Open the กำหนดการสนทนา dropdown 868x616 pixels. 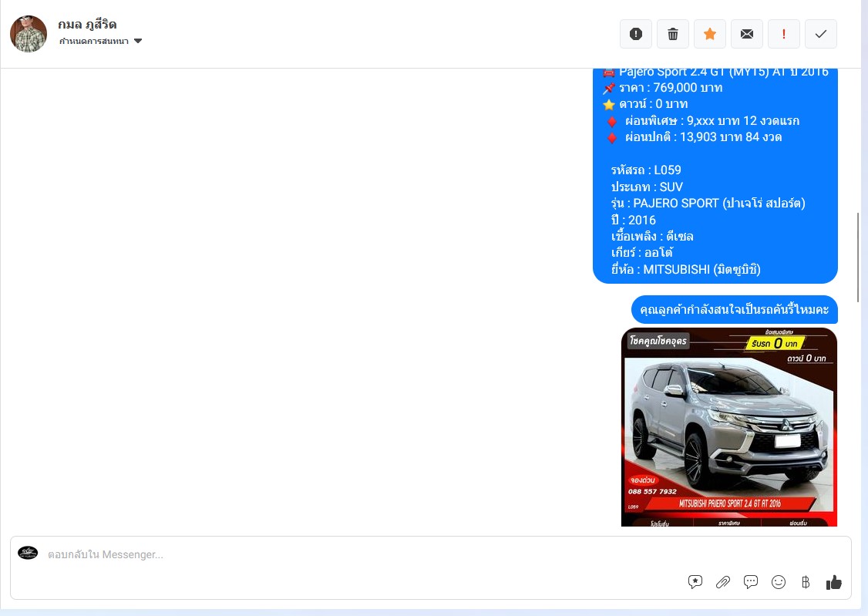coord(101,41)
